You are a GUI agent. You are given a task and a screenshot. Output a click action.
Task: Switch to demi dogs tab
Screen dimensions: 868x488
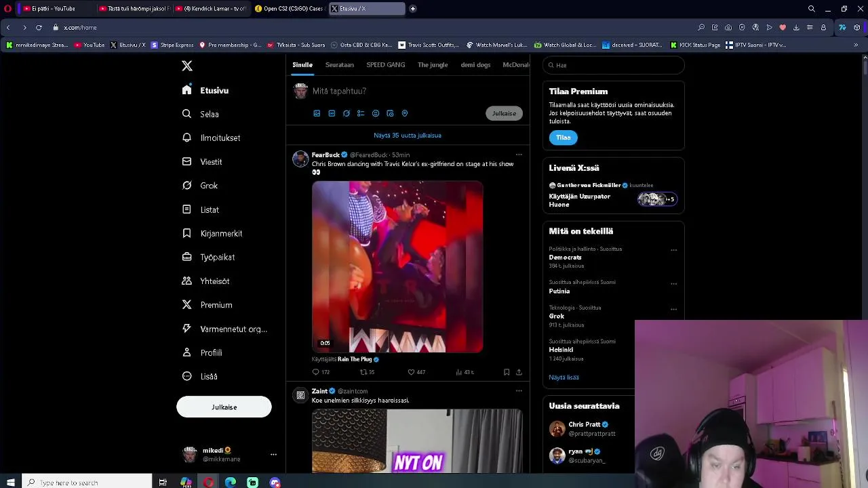coord(475,65)
